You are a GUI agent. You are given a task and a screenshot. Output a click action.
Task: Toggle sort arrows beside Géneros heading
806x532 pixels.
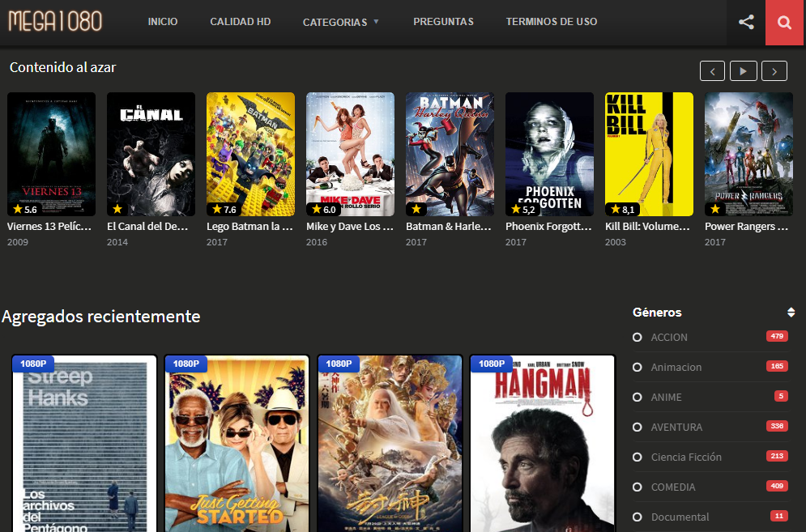click(x=791, y=312)
